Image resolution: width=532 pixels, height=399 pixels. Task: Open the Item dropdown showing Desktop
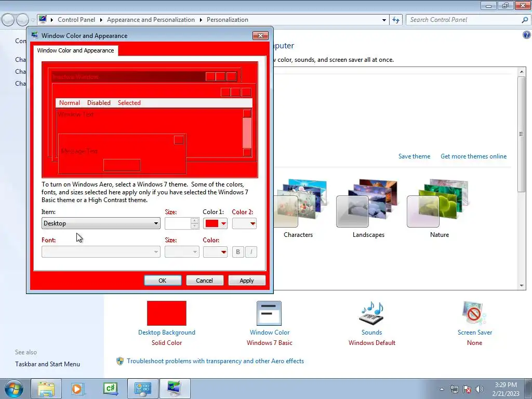pos(101,223)
